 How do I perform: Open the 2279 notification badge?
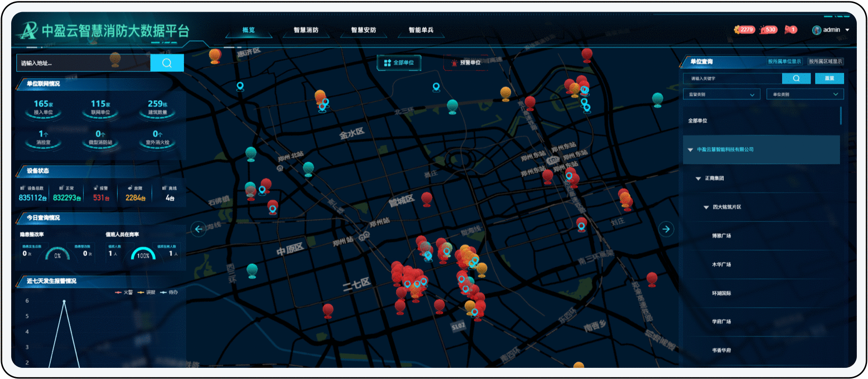coord(744,30)
